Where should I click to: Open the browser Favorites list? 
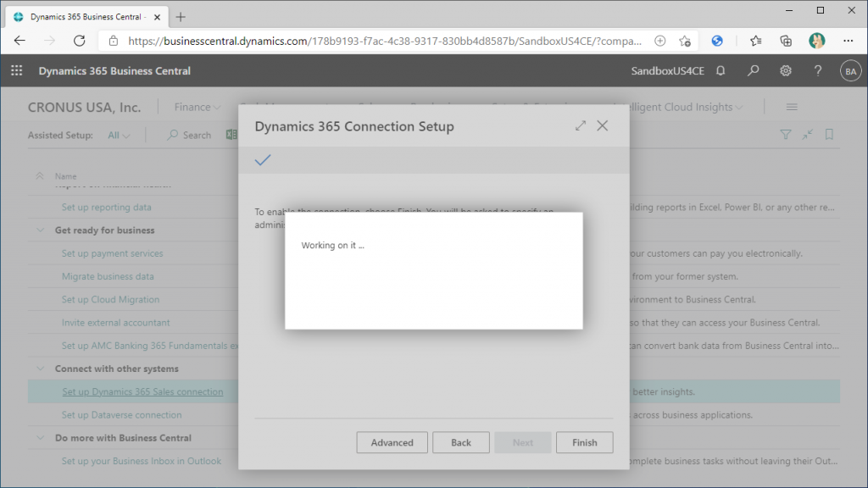click(755, 41)
